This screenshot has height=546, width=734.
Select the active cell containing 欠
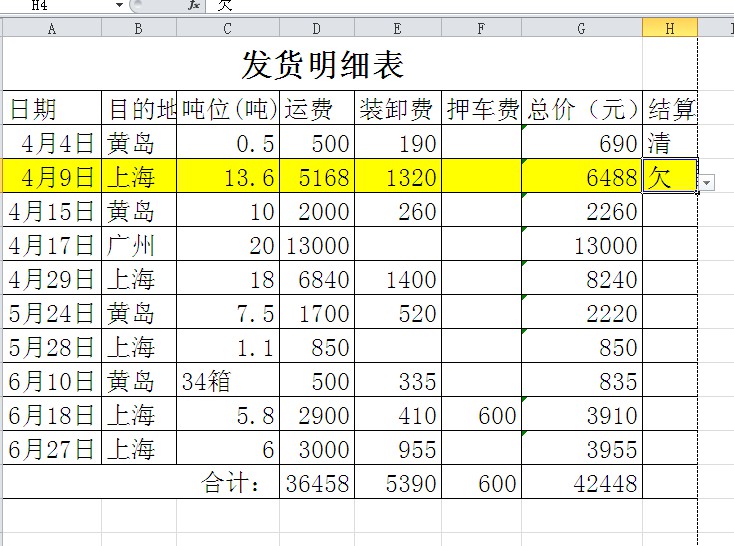(670, 176)
